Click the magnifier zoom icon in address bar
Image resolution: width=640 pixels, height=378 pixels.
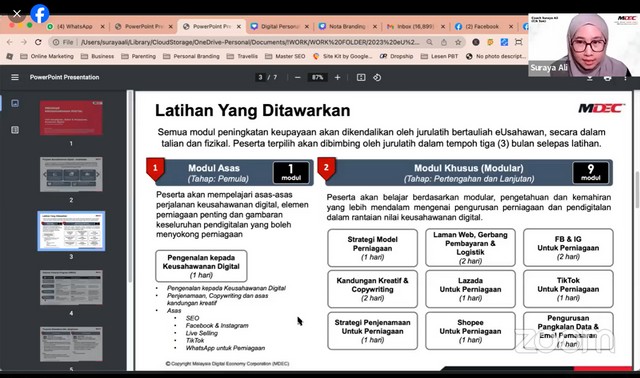pyautogui.click(x=429, y=42)
